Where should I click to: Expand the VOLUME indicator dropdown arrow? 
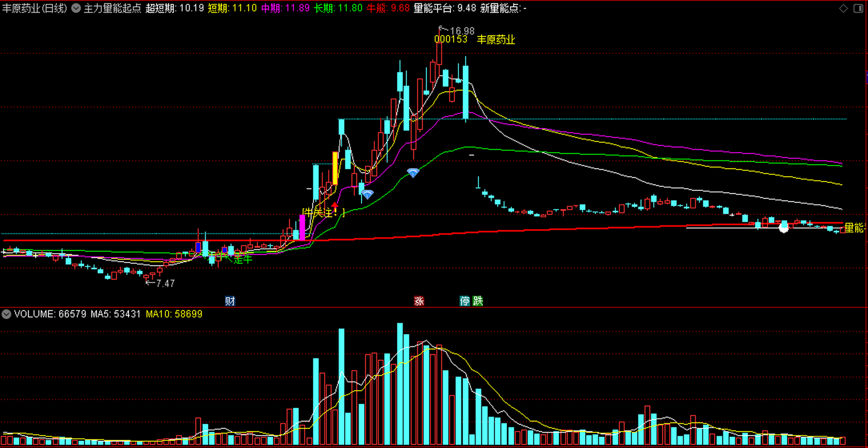(6, 314)
